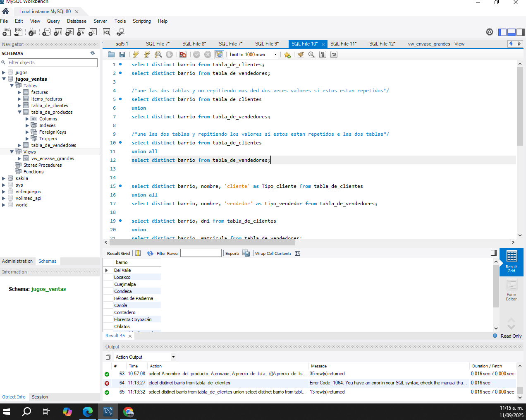Open find panel in the editor
526x420 pixels.
(311, 55)
